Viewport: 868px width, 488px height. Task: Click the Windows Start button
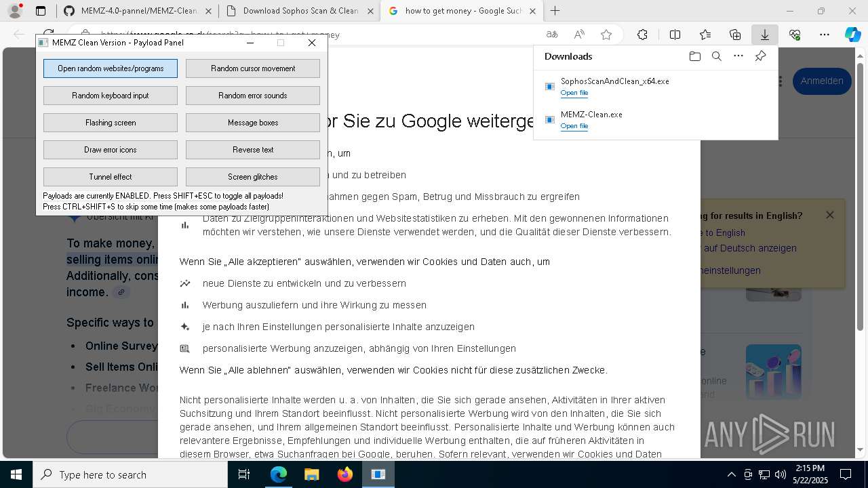[16, 474]
